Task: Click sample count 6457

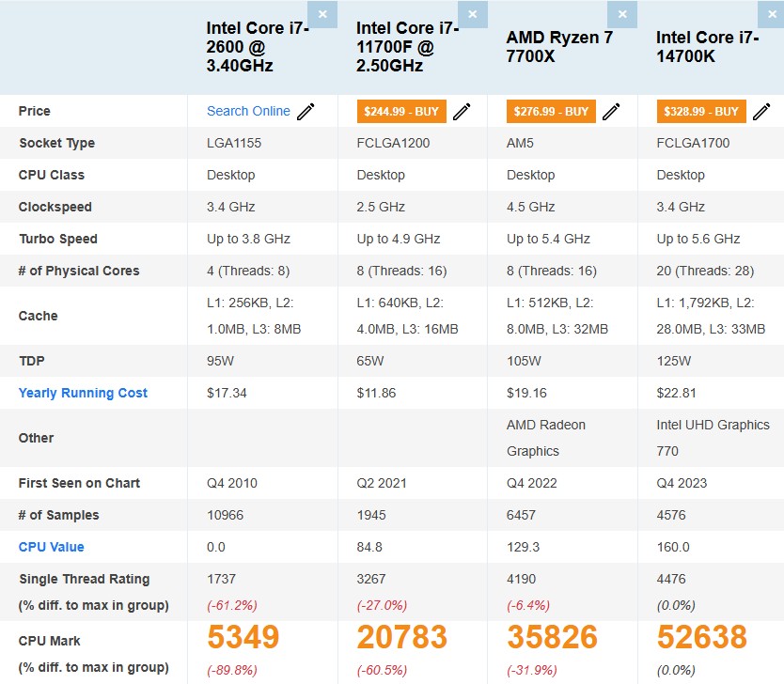Action: [521, 515]
